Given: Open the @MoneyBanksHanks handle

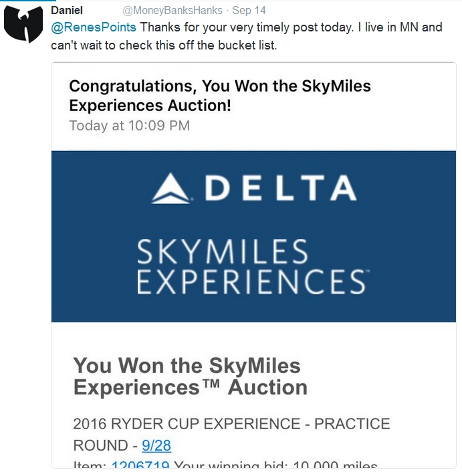Looking at the screenshot, I should tap(172, 11).
